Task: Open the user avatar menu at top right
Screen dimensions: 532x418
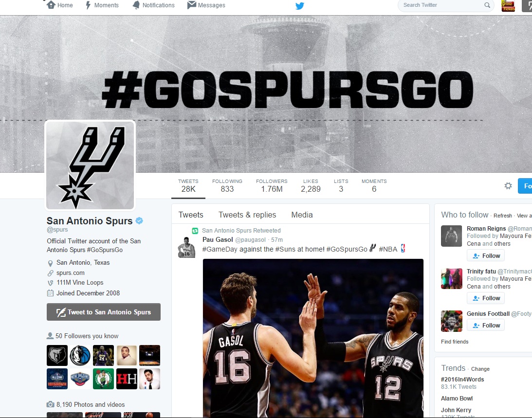Action: click(508, 5)
